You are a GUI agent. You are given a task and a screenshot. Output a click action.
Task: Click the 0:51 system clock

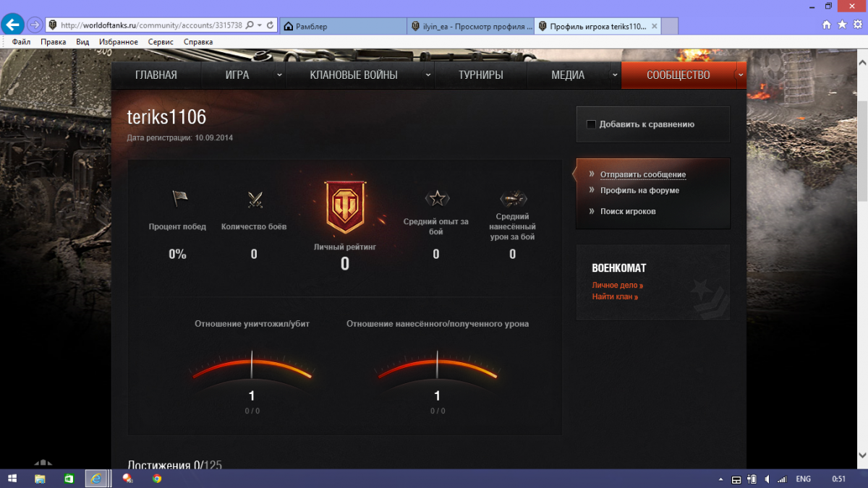coord(839,479)
